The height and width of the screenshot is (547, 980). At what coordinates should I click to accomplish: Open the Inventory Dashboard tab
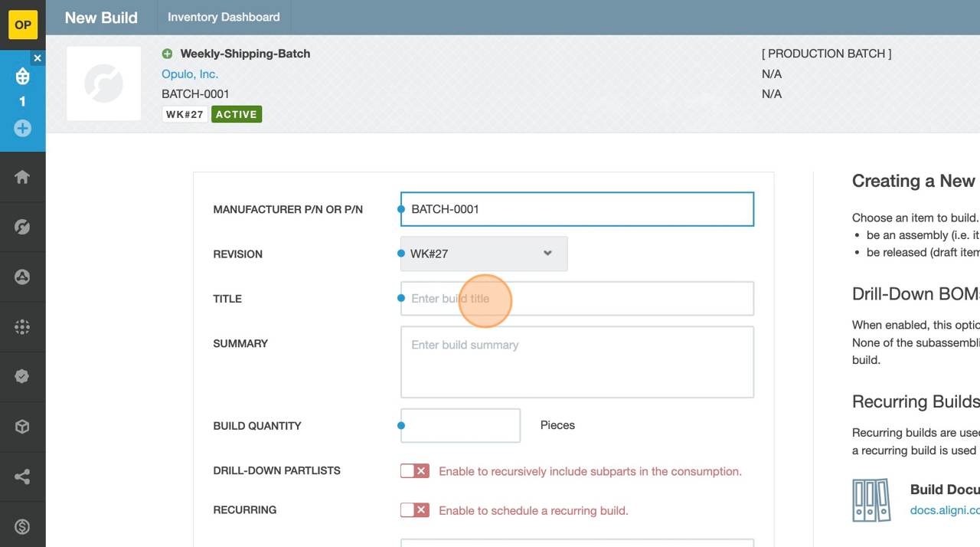point(224,17)
